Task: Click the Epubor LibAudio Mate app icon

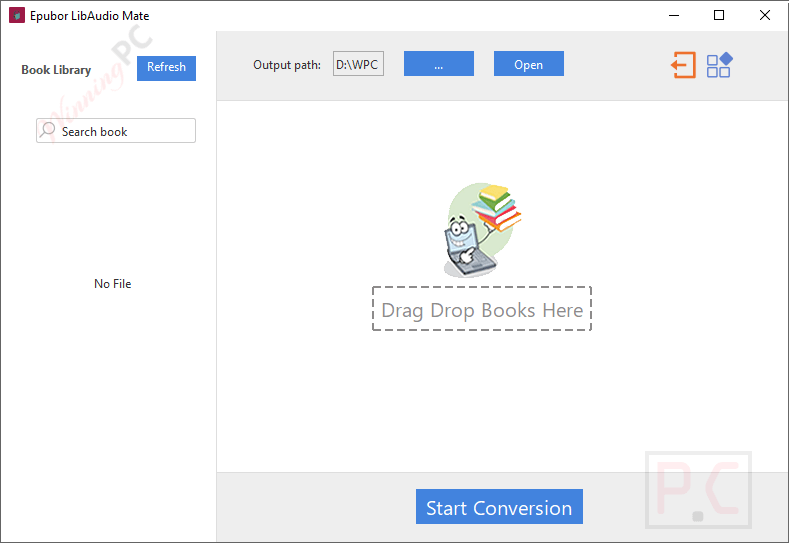Action: (17, 15)
